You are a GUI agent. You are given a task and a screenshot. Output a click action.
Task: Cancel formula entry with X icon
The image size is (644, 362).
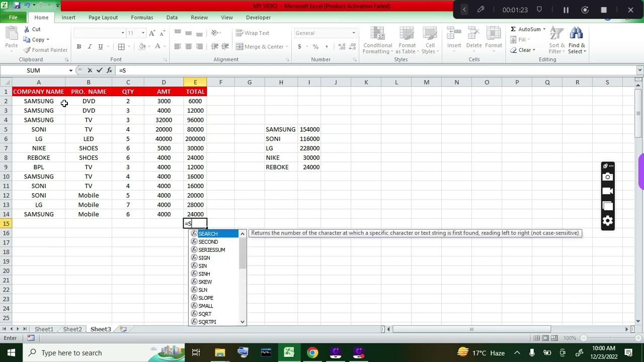pos(90,70)
